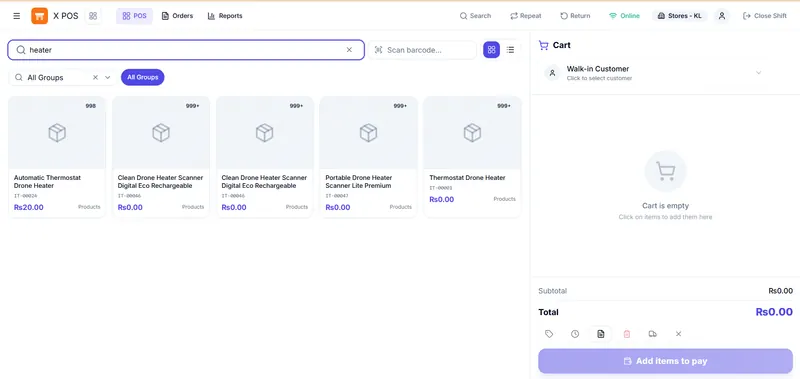
Task: Open the hamburger menu
Action: point(17,16)
